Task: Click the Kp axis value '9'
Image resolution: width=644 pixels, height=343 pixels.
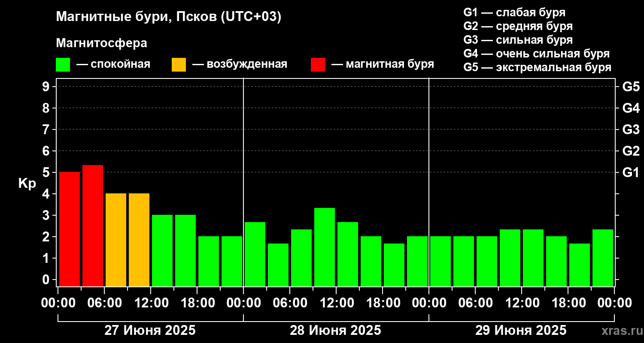Action: (x=47, y=87)
